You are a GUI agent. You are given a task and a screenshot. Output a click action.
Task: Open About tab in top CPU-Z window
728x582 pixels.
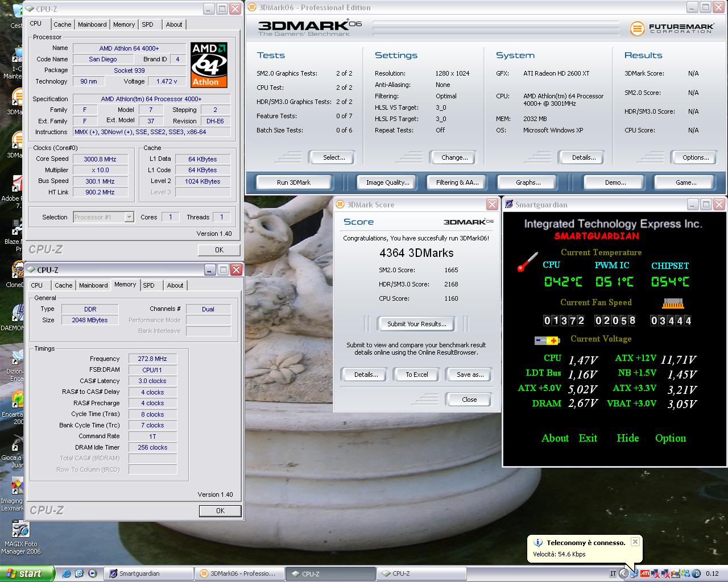point(174,24)
